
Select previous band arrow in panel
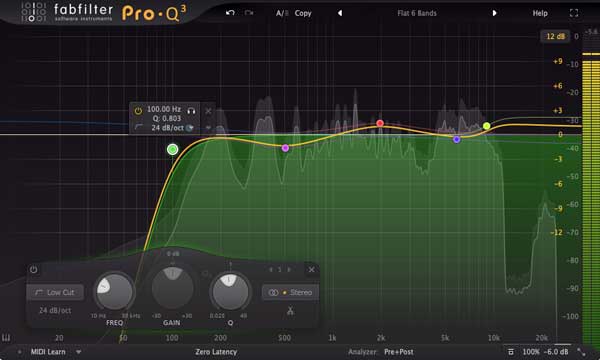click(271, 269)
